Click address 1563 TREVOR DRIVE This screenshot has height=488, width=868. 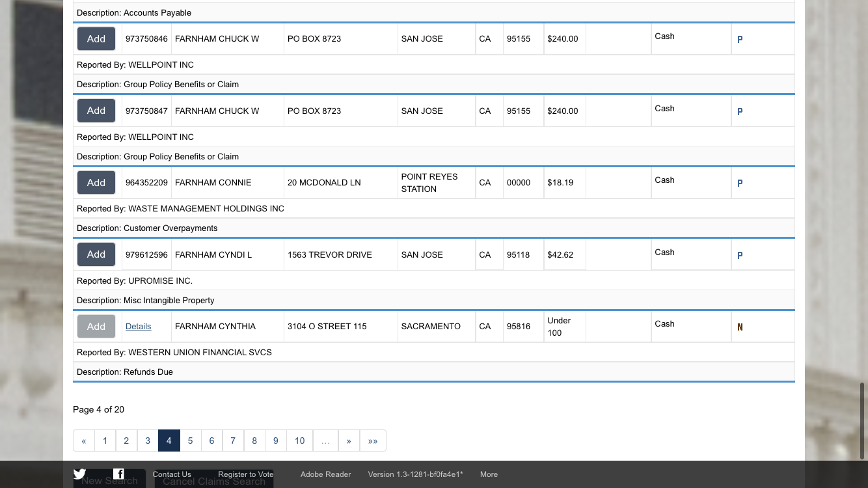tap(330, 254)
